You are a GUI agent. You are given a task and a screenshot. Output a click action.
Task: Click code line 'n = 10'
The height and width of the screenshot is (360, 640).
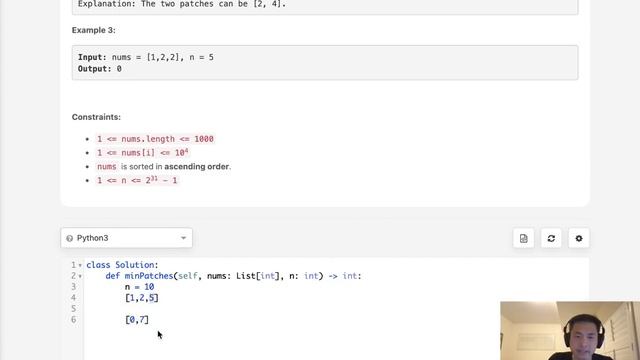point(140,287)
